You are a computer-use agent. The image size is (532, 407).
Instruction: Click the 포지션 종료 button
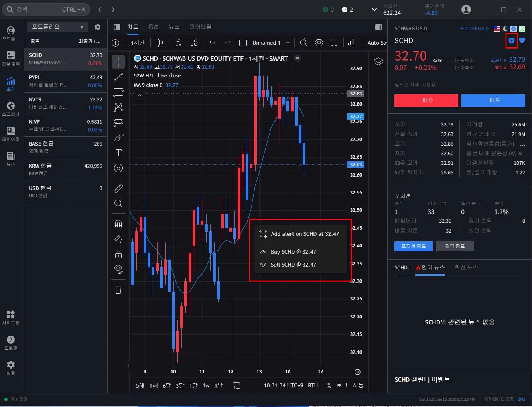coord(414,246)
